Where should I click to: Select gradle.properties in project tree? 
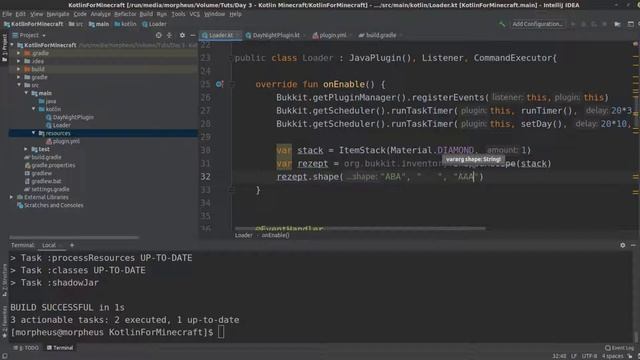[50, 165]
